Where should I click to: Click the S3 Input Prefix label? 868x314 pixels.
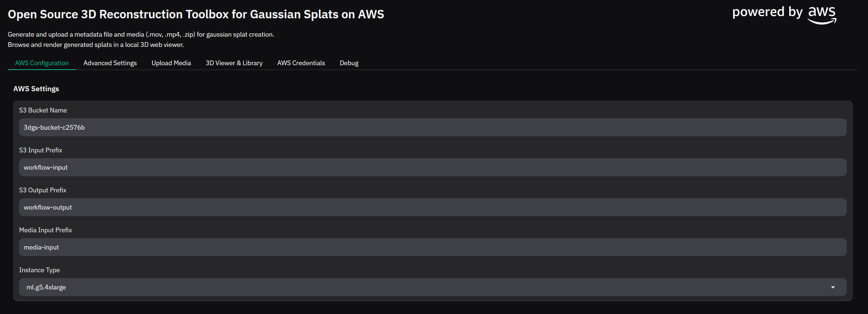tap(41, 150)
